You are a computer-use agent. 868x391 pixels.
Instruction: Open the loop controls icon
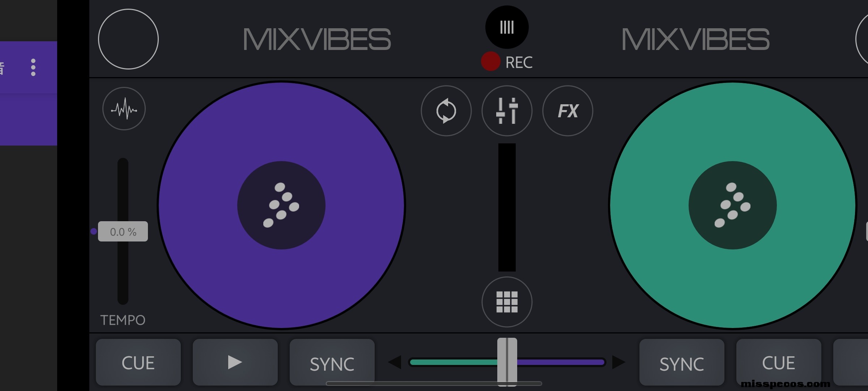tap(446, 111)
